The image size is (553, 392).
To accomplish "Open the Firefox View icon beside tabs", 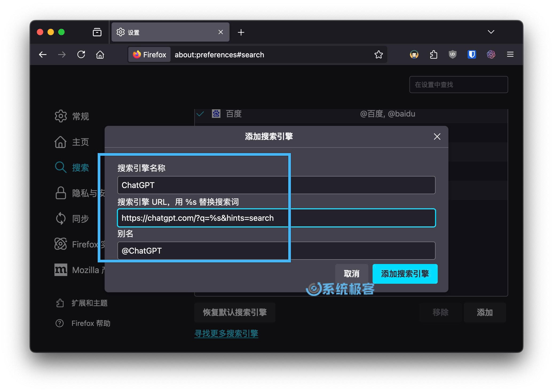I will (x=97, y=32).
